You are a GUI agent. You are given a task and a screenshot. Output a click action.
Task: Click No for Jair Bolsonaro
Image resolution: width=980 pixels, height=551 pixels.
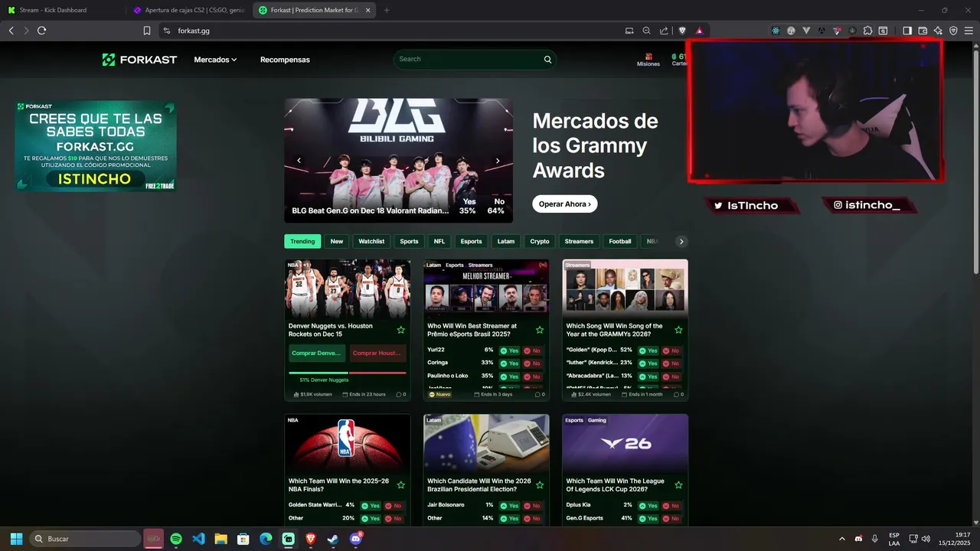click(x=534, y=506)
